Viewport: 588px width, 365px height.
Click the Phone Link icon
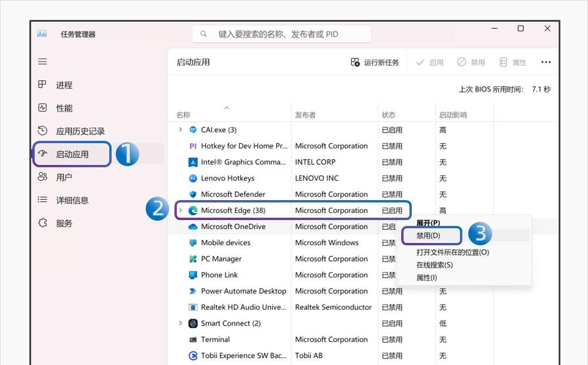(193, 275)
